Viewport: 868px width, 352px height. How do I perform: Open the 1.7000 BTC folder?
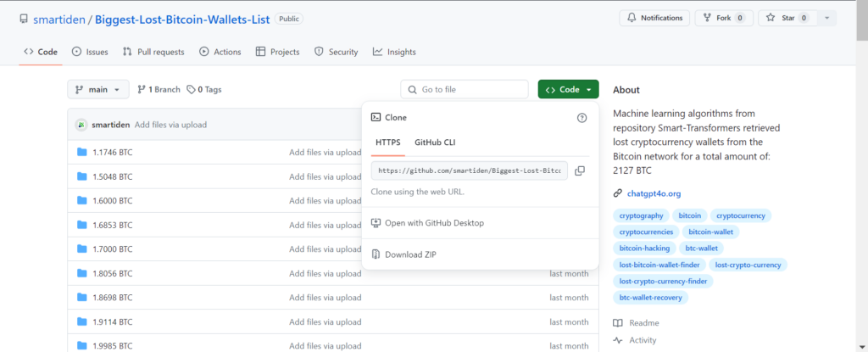coord(113,249)
